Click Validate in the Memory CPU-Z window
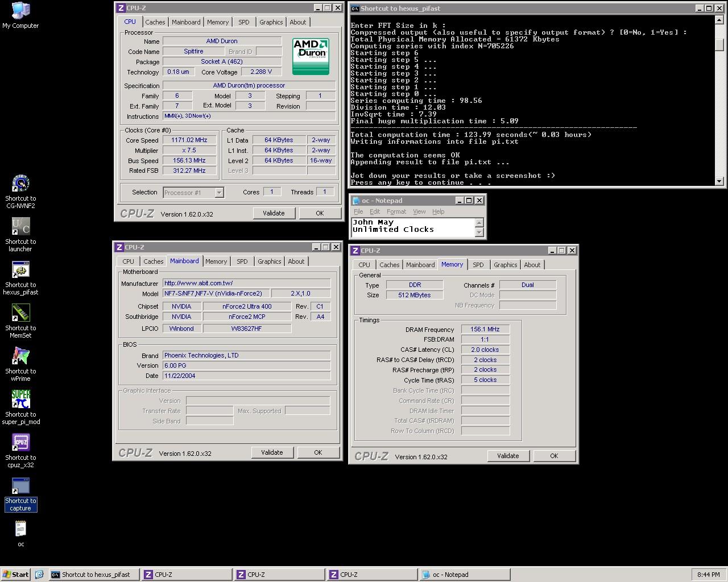This screenshot has height=582, width=728. (x=508, y=456)
